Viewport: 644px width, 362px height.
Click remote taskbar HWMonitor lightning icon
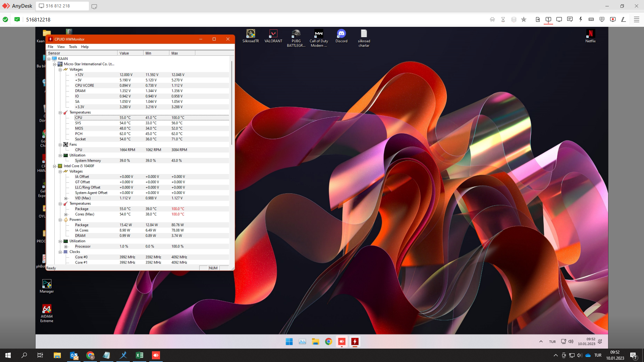(355, 342)
